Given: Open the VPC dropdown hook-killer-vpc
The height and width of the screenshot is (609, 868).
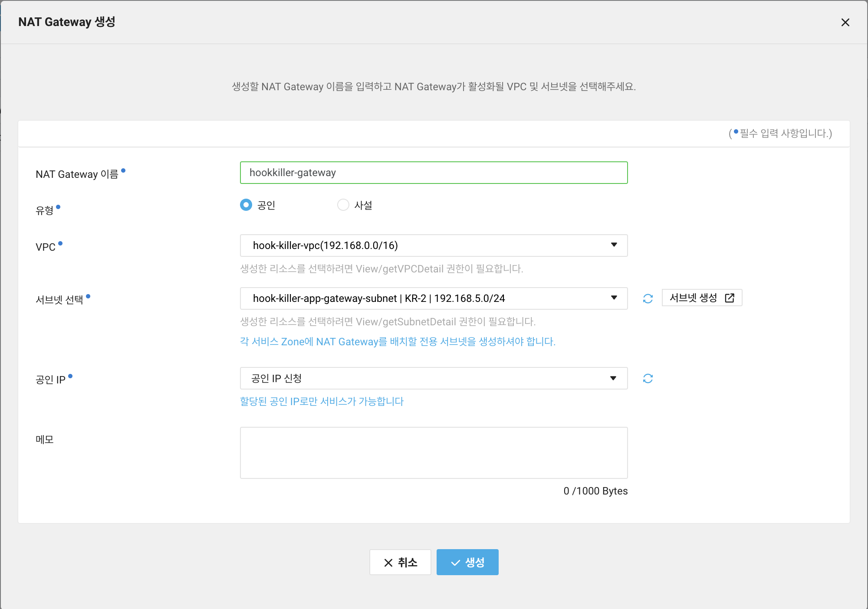Looking at the screenshot, I should click(433, 246).
